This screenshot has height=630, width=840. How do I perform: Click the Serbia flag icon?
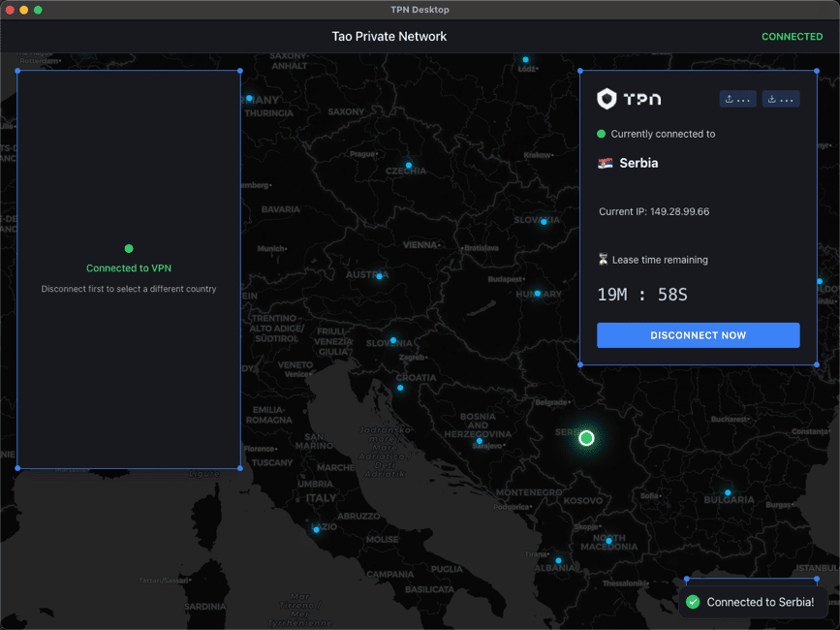pos(606,163)
